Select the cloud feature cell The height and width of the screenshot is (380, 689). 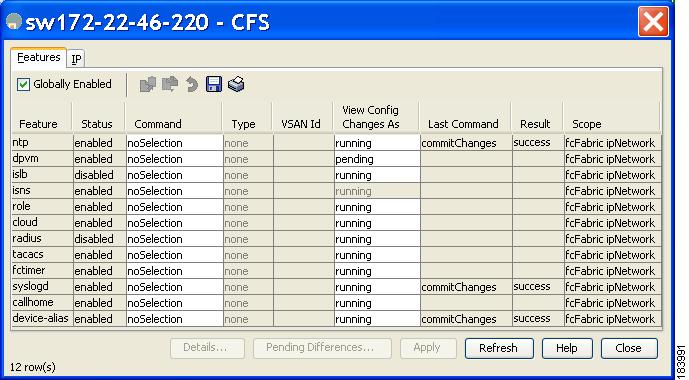coord(42,223)
